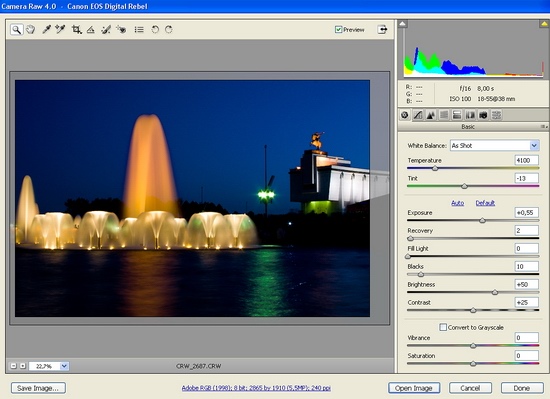Select the Red Eye Removal tool

[x=121, y=29]
